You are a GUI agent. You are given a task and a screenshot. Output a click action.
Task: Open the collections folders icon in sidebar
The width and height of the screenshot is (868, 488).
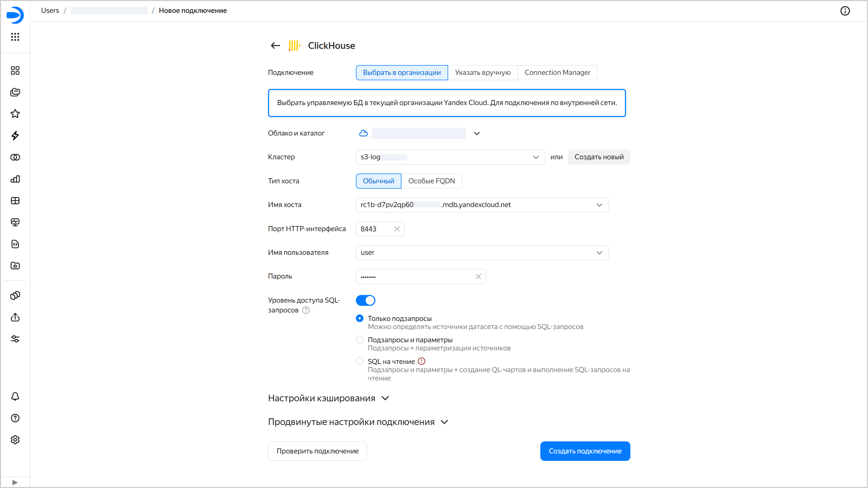pos(15,92)
